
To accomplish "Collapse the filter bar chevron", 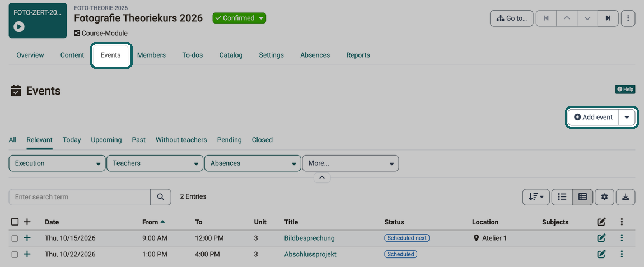I will [x=322, y=177].
